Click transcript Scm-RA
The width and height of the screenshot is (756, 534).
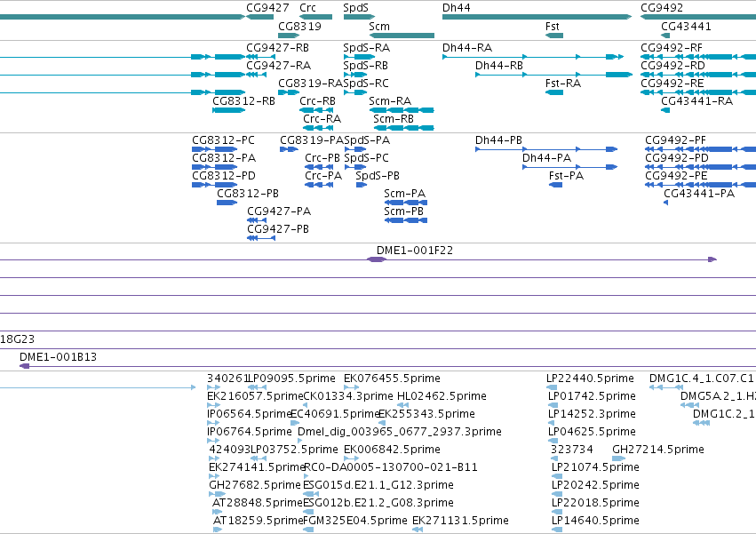pyautogui.click(x=402, y=110)
